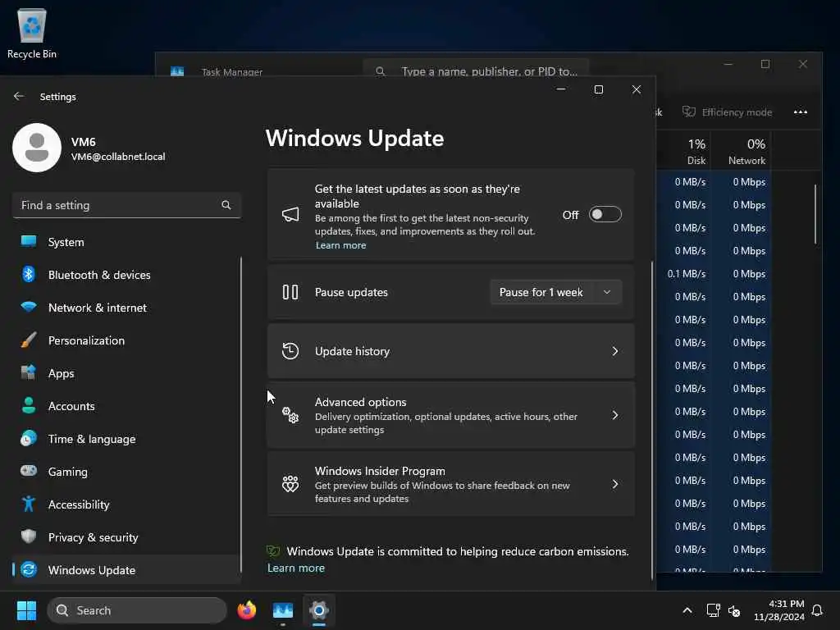Open the Windows Start menu
Screen dimensions: 840x630
tap(26, 610)
